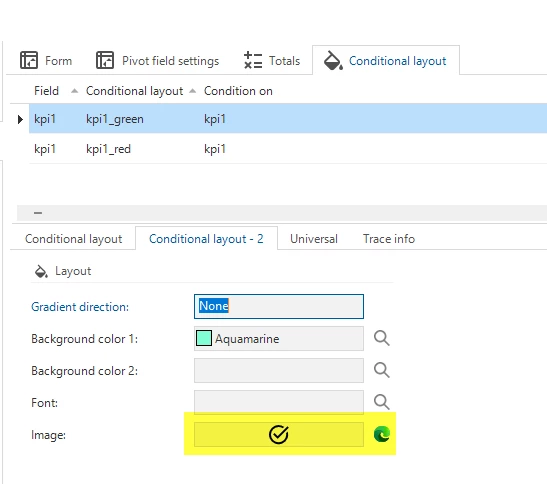Click the Pivot field settings icon
The image size is (547, 484).
[x=105, y=60]
